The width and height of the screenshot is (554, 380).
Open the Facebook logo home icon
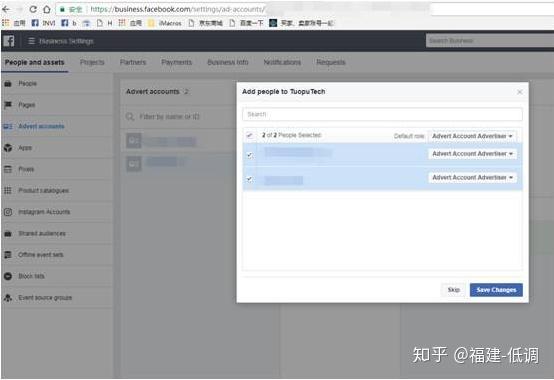(x=9, y=41)
